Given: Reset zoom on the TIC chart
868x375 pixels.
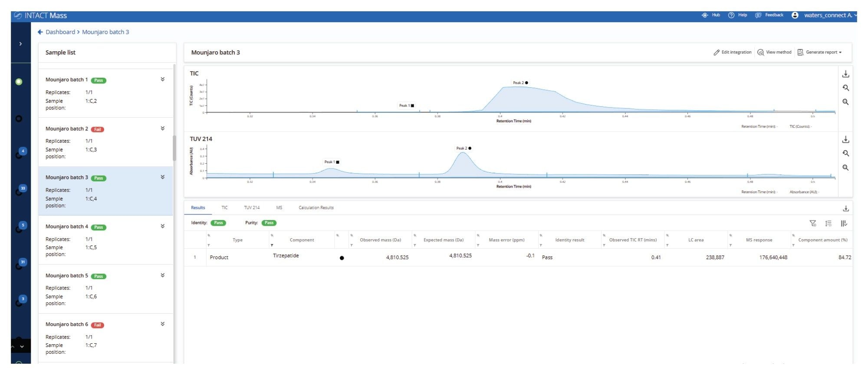Looking at the screenshot, I should point(845,88).
